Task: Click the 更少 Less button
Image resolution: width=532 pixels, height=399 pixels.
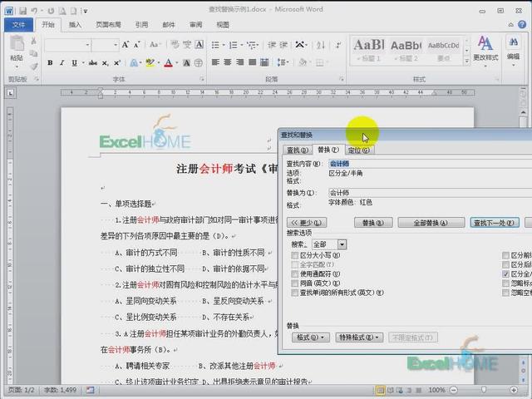Action: coord(307,223)
